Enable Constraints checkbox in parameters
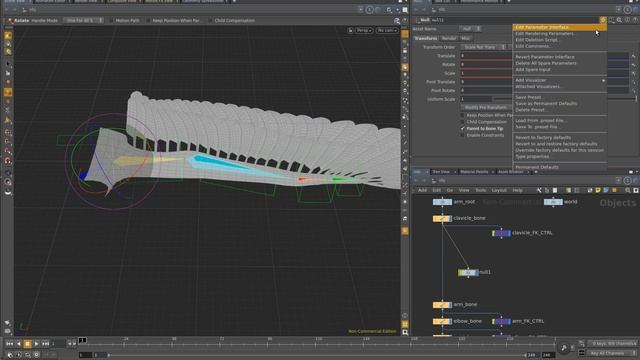This screenshot has width=640, height=360. coord(462,135)
